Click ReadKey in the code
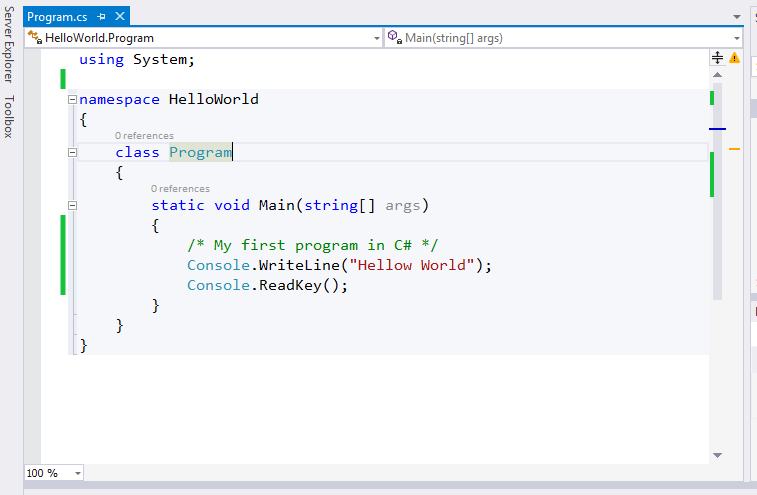The image size is (757, 495). [x=290, y=285]
